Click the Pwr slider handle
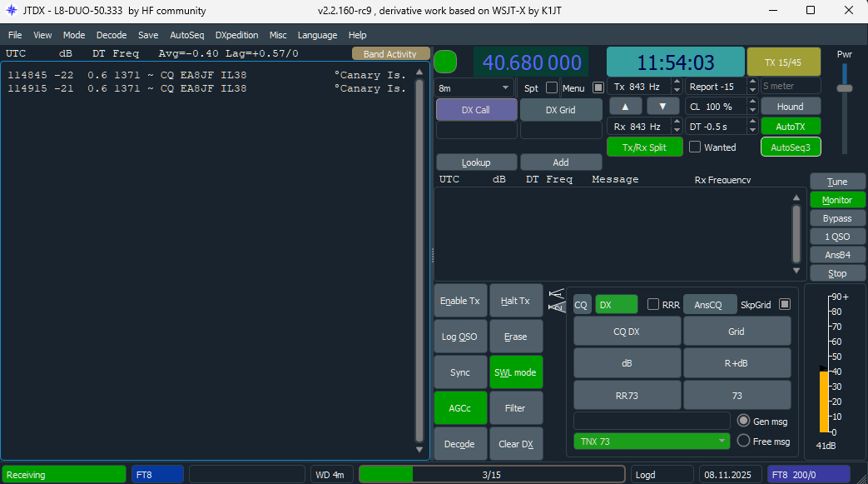Image resolution: width=868 pixels, height=484 pixels. [x=844, y=88]
